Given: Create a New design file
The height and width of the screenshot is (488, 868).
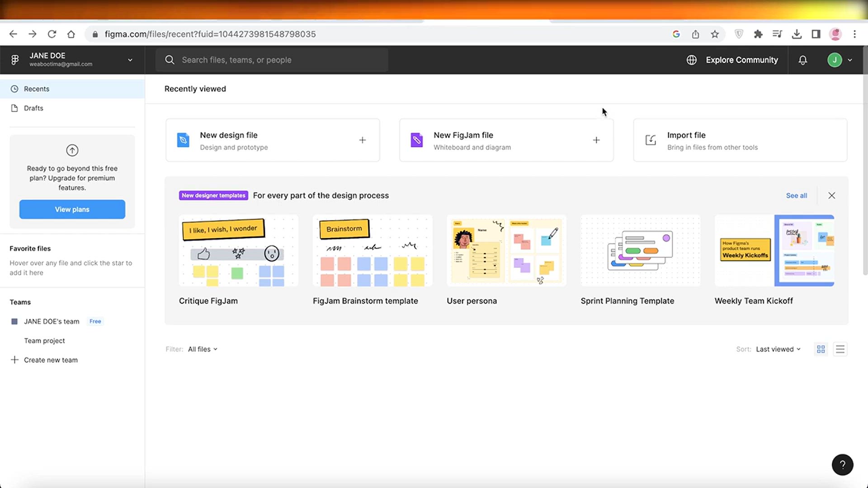Looking at the screenshot, I should (x=273, y=140).
